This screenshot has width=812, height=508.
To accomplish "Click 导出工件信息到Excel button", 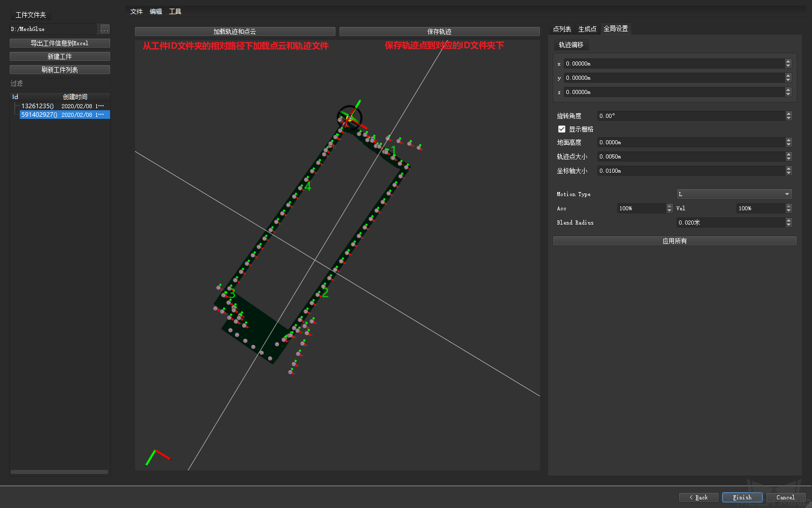I will tap(60, 43).
